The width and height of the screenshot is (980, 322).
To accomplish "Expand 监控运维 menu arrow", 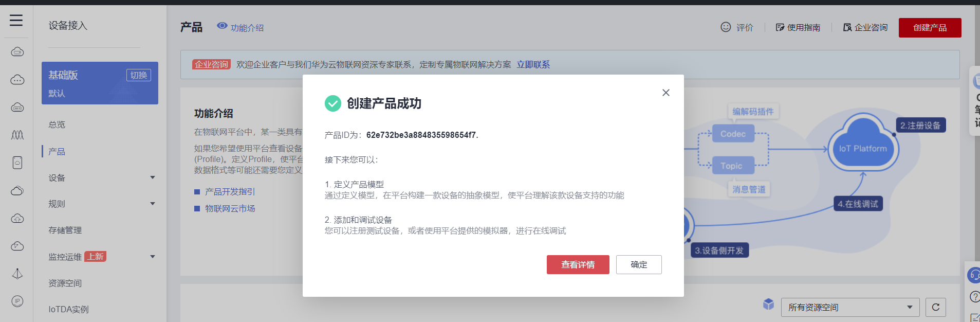I will click(x=153, y=257).
